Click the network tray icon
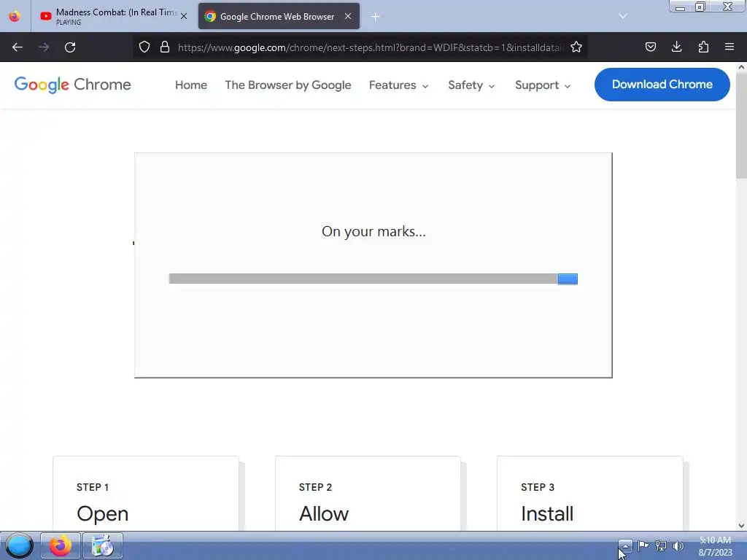 pyautogui.click(x=661, y=545)
